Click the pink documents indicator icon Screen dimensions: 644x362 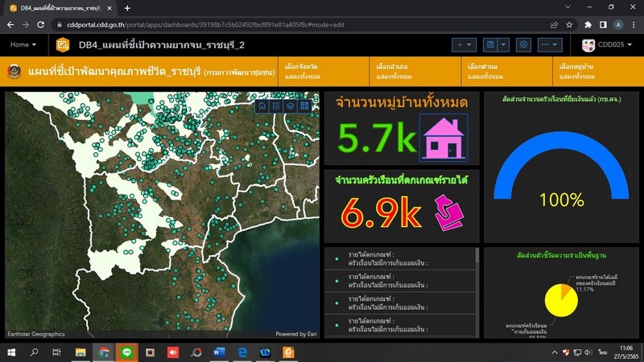pos(448,212)
